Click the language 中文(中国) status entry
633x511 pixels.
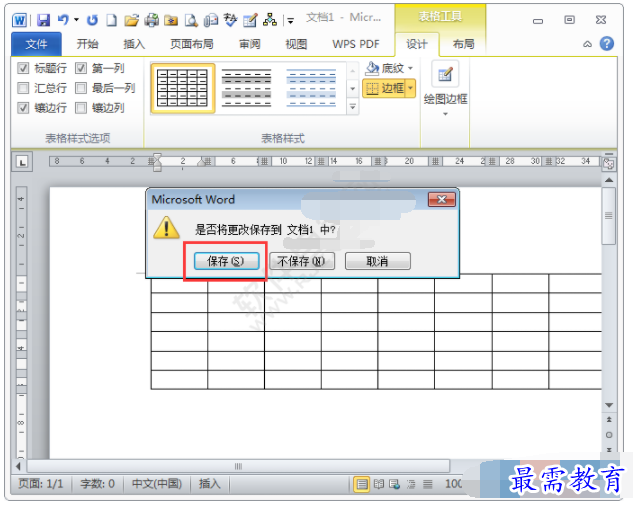157,484
